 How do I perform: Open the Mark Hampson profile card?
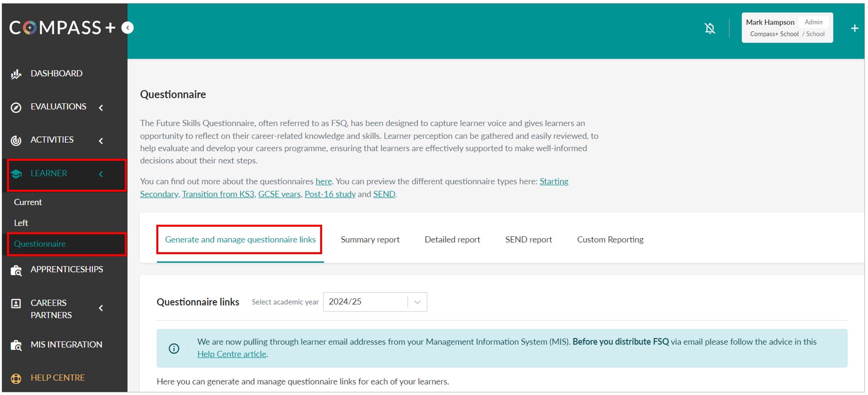(x=787, y=28)
